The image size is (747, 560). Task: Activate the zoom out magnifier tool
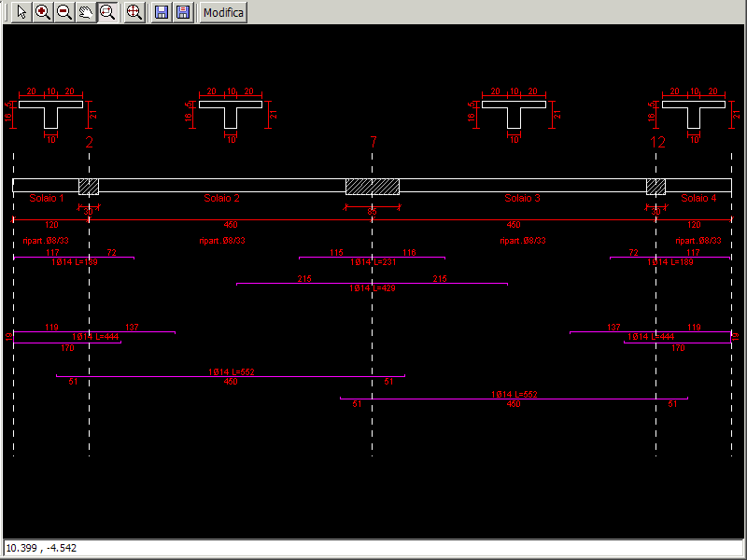[63, 12]
